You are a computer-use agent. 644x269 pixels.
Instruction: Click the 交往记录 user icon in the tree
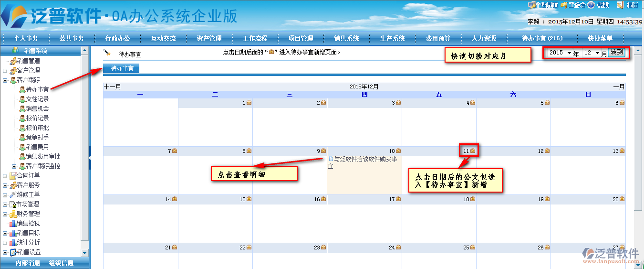click(22, 99)
